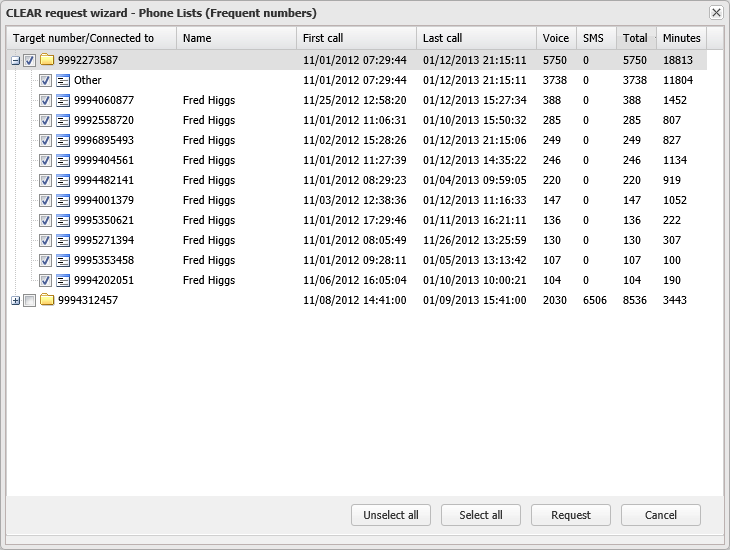Collapse the 9992273587 tree node

point(15,60)
